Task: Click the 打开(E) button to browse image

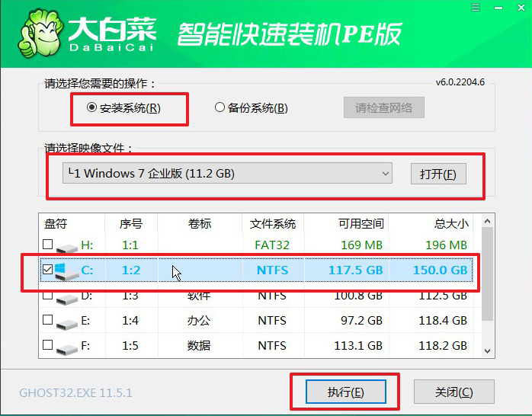Action: pyautogui.click(x=437, y=174)
